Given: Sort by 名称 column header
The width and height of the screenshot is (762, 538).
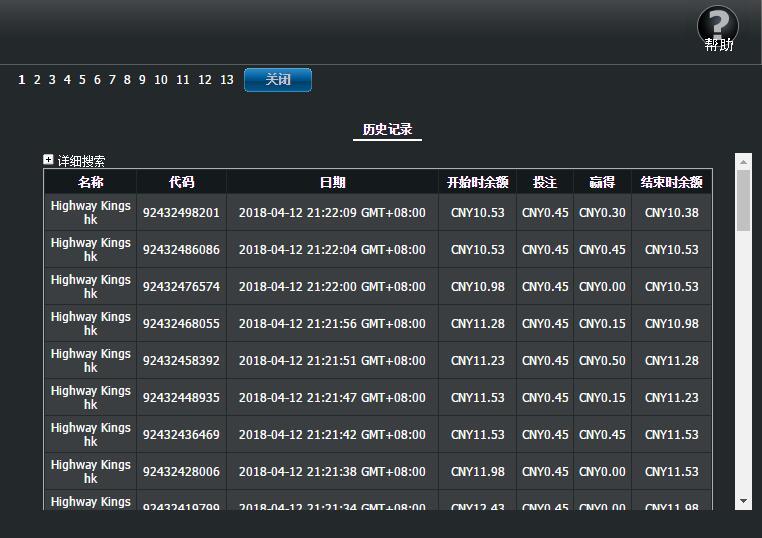Looking at the screenshot, I should pyautogui.click(x=90, y=182).
